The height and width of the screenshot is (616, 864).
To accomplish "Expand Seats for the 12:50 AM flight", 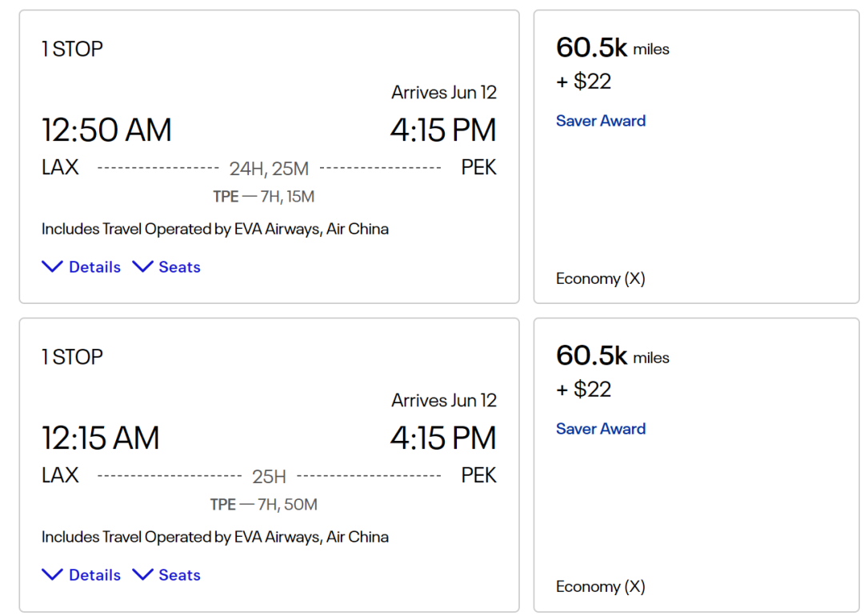I will click(x=167, y=267).
